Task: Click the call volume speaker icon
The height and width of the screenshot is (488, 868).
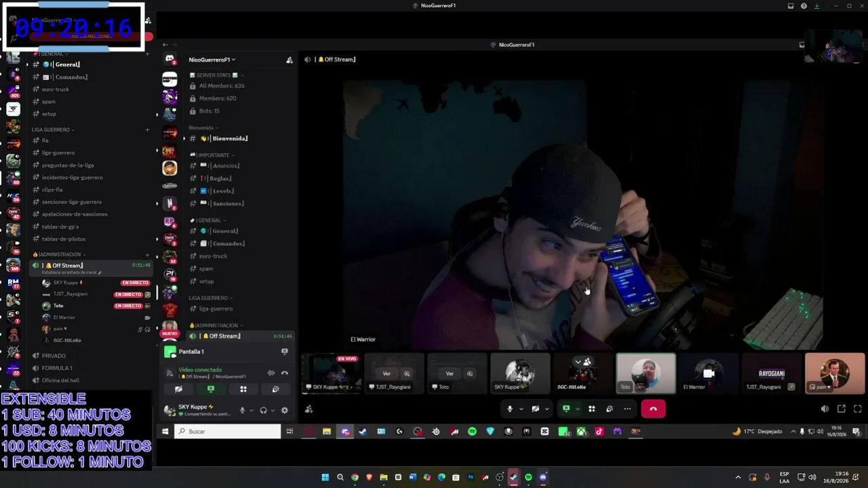Action: click(825, 409)
